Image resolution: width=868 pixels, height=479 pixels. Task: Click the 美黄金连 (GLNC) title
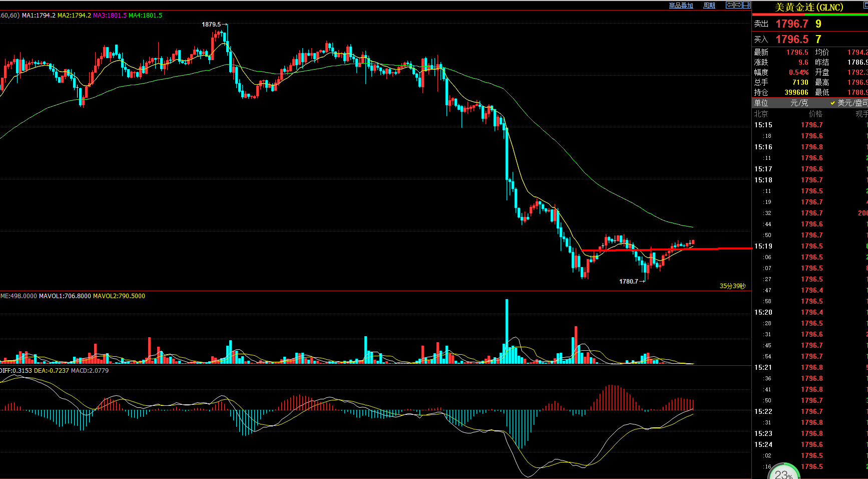click(809, 7)
